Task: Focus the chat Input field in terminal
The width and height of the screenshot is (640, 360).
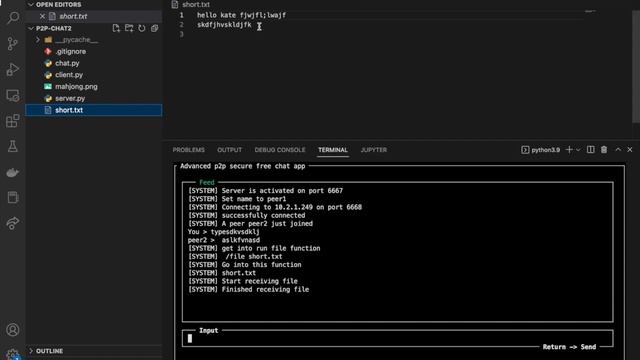Action: coord(398,338)
